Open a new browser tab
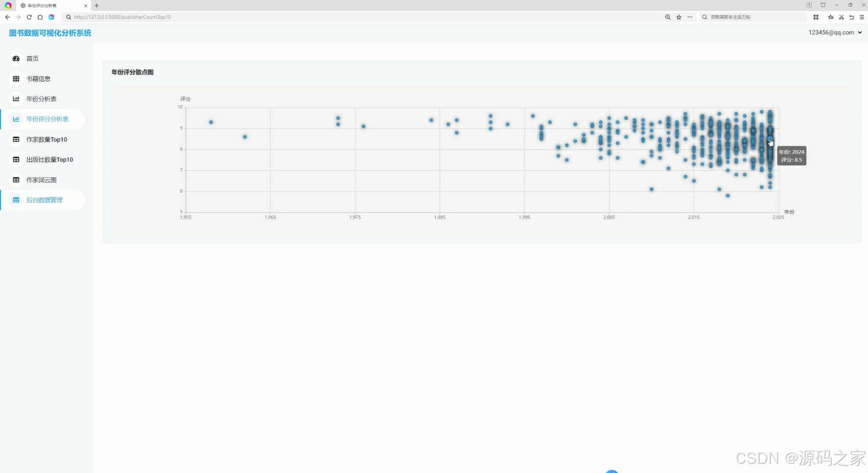Screen dimensions: 868x473 [x=97, y=6]
